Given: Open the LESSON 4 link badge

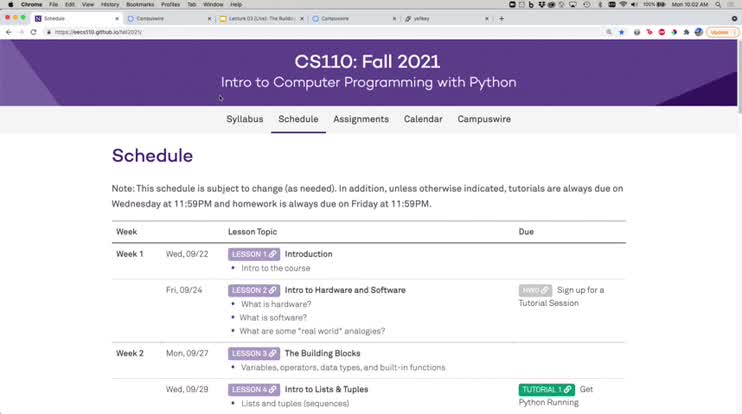Looking at the screenshot, I should pyautogui.click(x=254, y=389).
